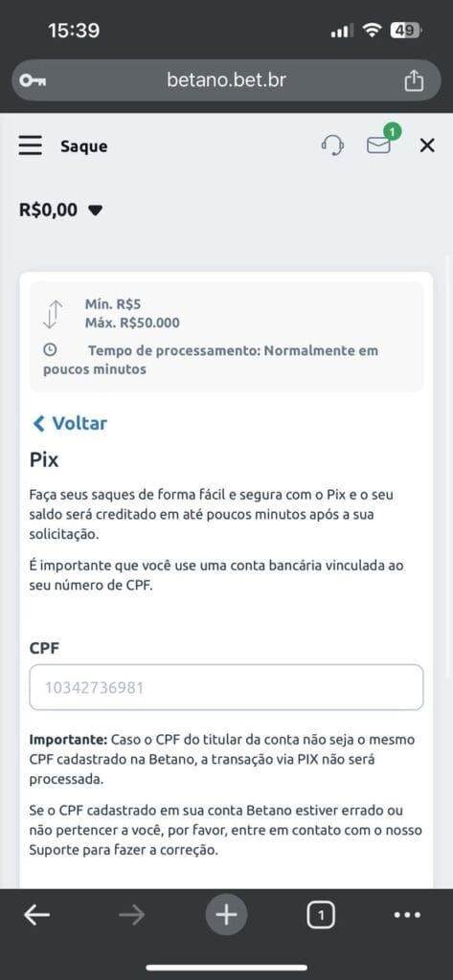Tap the min/max limits arrows icon
Viewport: 453px width, 980px height.
click(54, 314)
